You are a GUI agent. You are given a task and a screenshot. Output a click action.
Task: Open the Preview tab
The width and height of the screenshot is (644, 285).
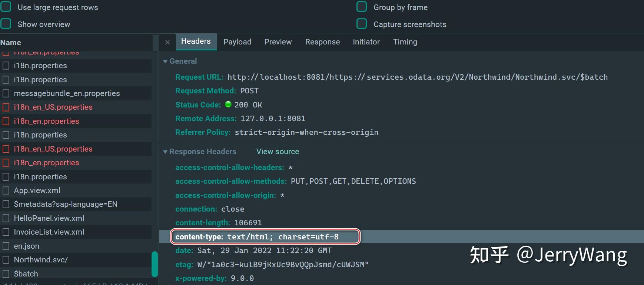click(278, 42)
